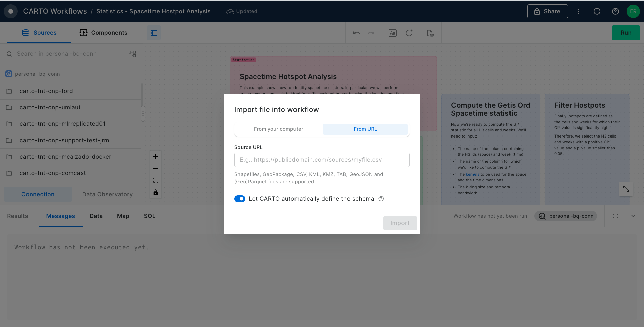
Task: Collapse the results panel chevron
Action: click(x=633, y=216)
